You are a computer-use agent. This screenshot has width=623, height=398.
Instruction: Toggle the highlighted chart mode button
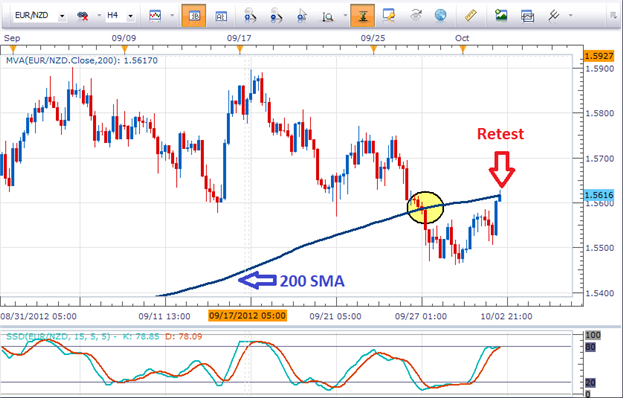(194, 16)
